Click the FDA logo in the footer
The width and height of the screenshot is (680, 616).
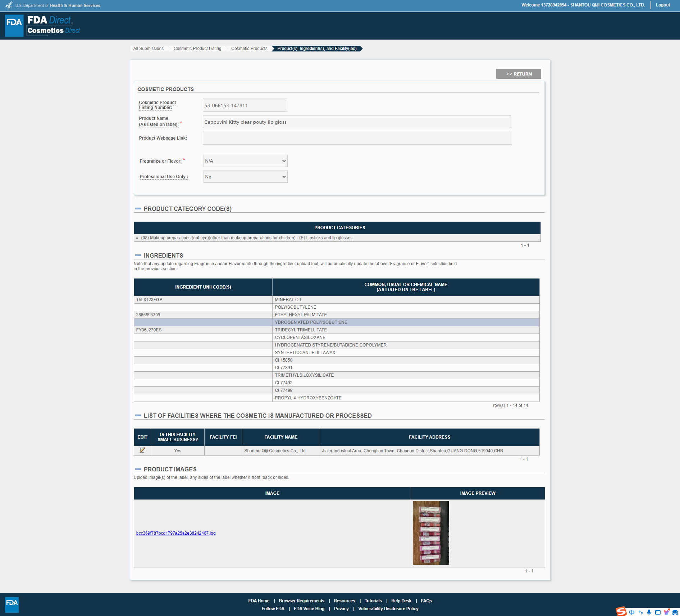coord(12,604)
